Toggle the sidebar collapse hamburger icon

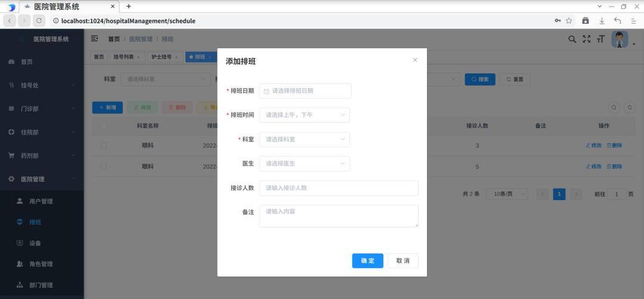(x=94, y=39)
